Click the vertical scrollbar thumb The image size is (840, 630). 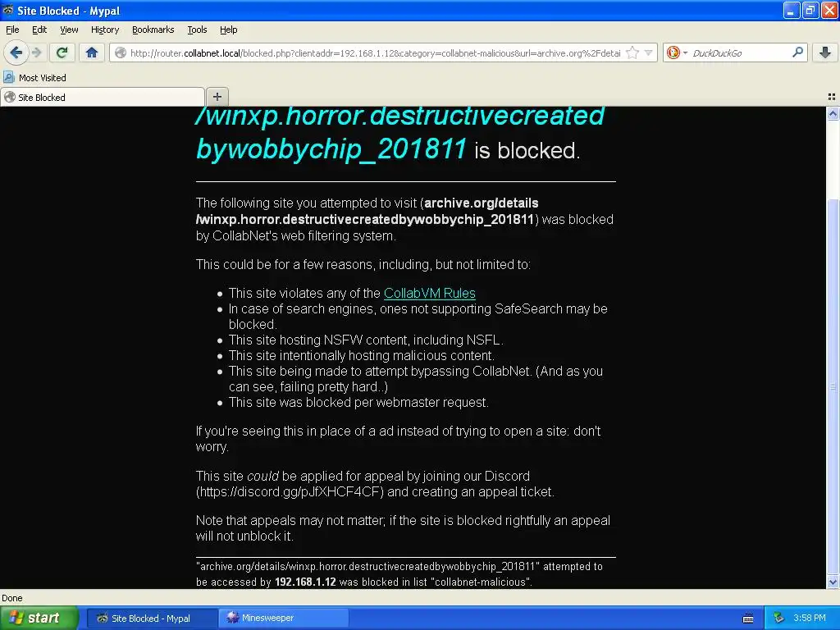833,386
